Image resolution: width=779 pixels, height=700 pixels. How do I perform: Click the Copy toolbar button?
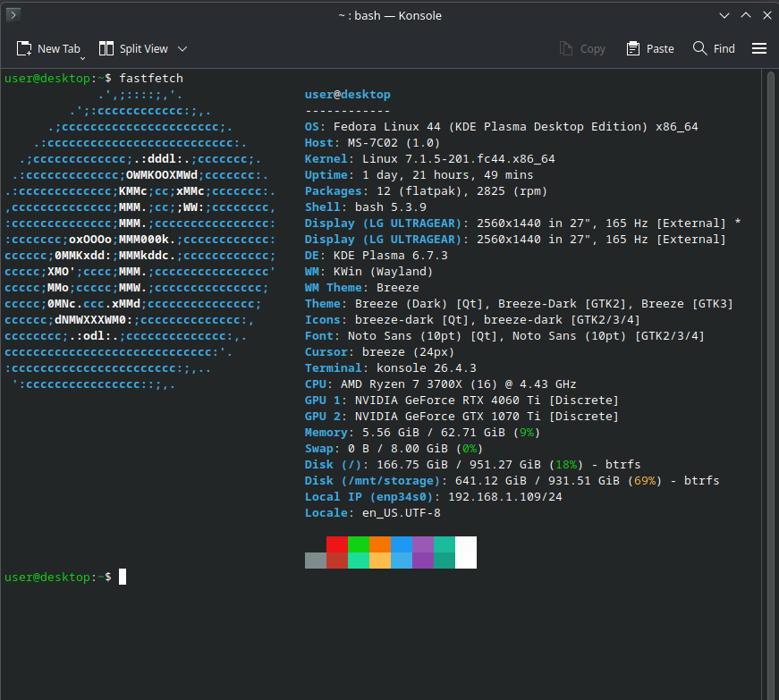click(582, 48)
